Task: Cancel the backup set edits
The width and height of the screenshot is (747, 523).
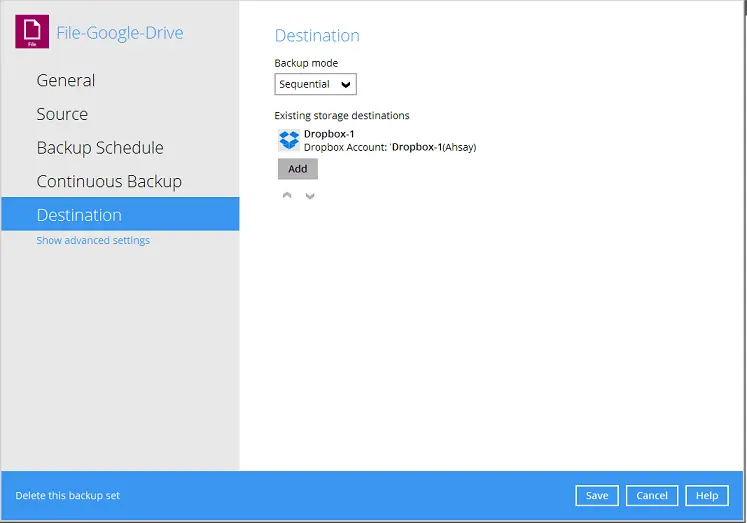Action: (652, 496)
